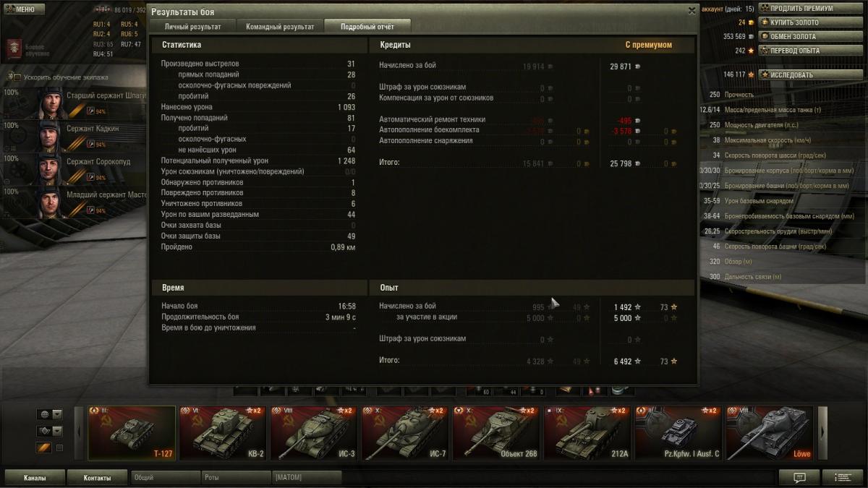Click Начало боя time 16:58
868x488 pixels.
[x=346, y=306]
